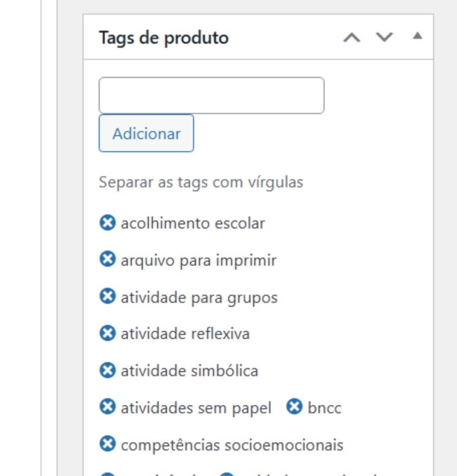Delete the 'atividade reflexiva' tag
The height and width of the screenshot is (476, 457).
tap(107, 333)
